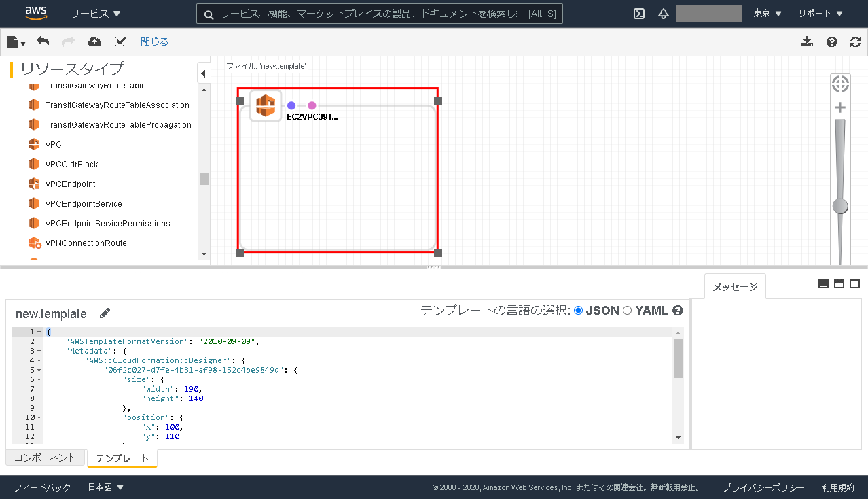Click the purple connector dot on VPC
The width and height of the screenshot is (868, 499).
pos(291,105)
